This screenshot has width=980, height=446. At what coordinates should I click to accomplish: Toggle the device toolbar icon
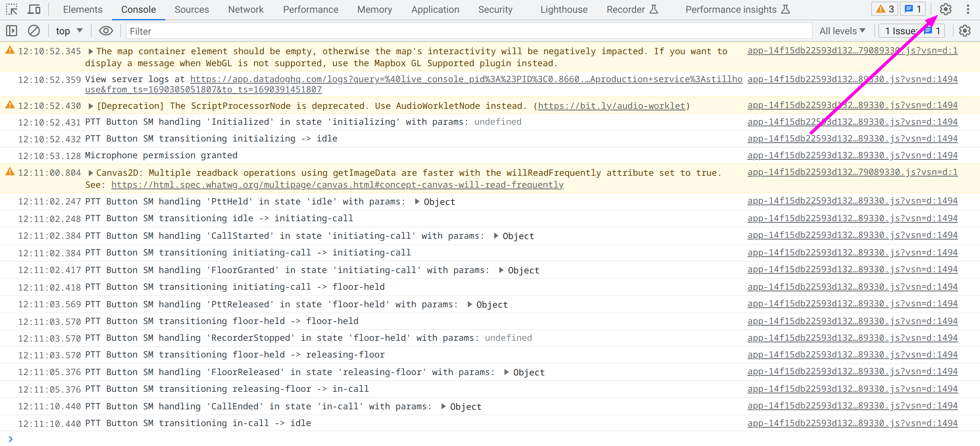click(34, 9)
